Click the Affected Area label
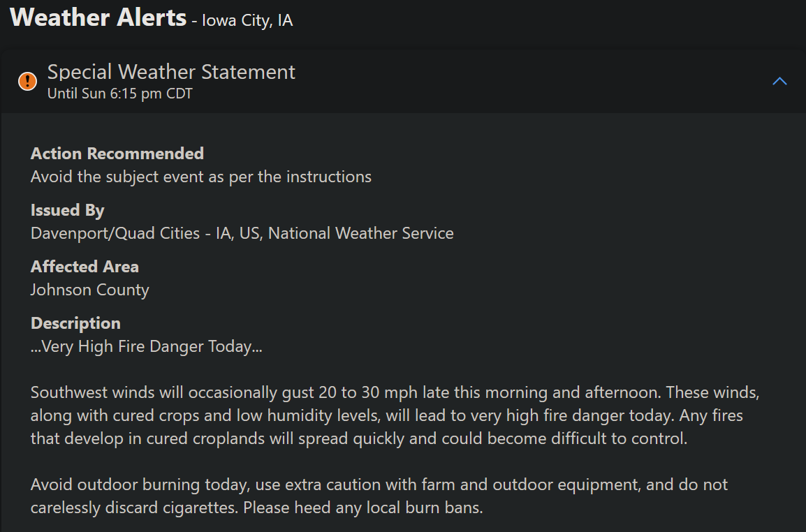Screen dimensions: 806x532 tap(85, 267)
